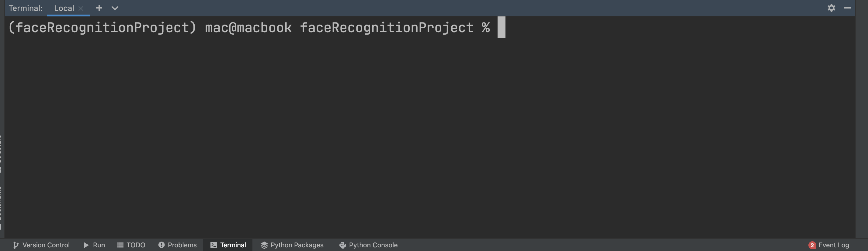Click the Python Console snake icon
The image size is (868, 251).
point(343,245)
